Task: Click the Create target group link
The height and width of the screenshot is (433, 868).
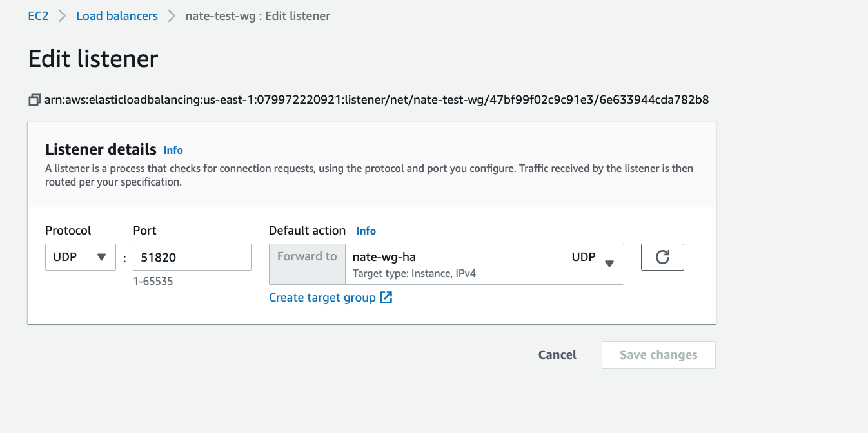Action: coord(322,297)
